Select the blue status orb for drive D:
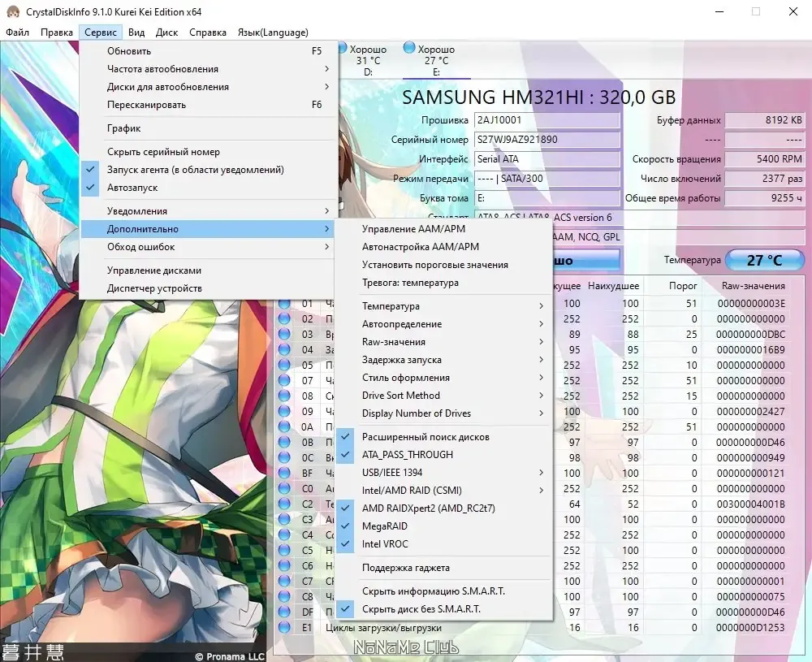The image size is (812, 662). point(342,48)
